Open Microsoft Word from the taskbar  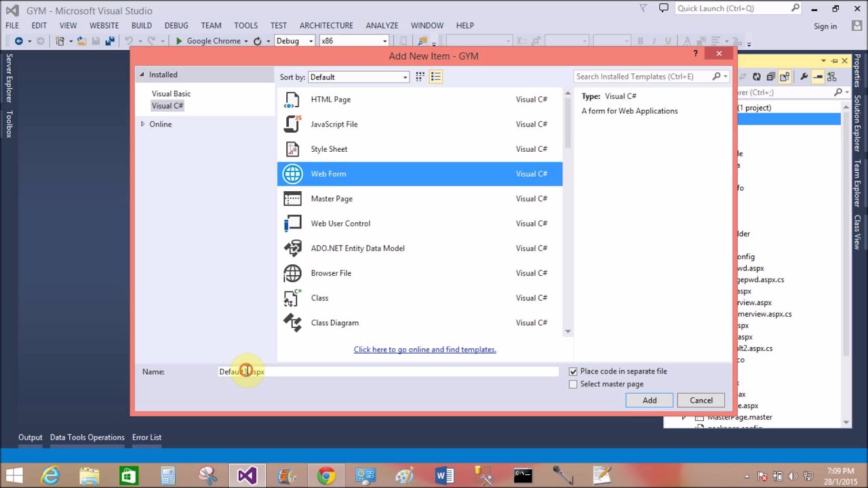pyautogui.click(x=444, y=476)
